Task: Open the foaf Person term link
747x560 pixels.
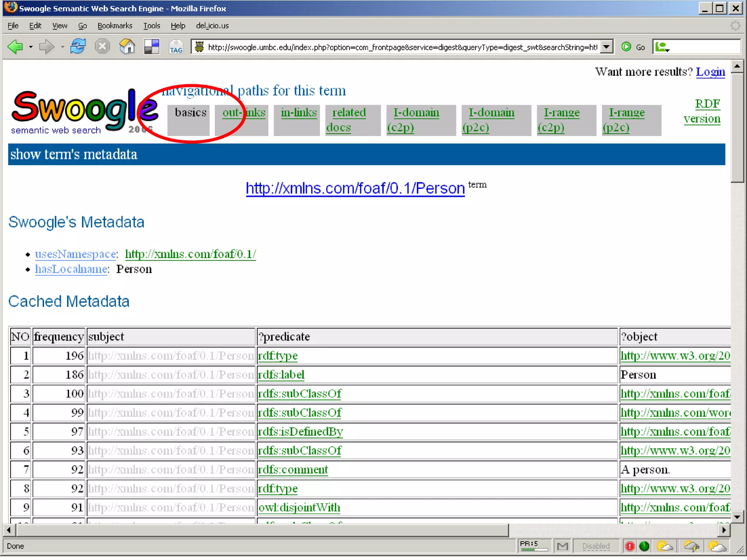Action: [355, 188]
